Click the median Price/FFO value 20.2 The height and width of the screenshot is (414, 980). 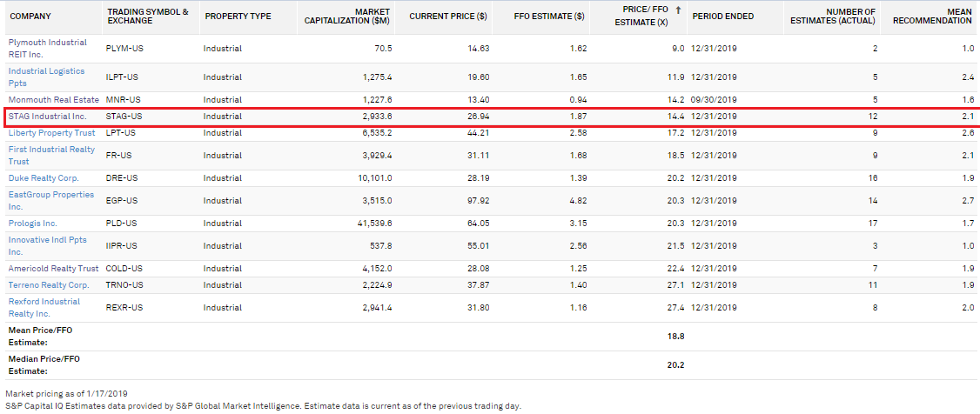[x=676, y=364]
